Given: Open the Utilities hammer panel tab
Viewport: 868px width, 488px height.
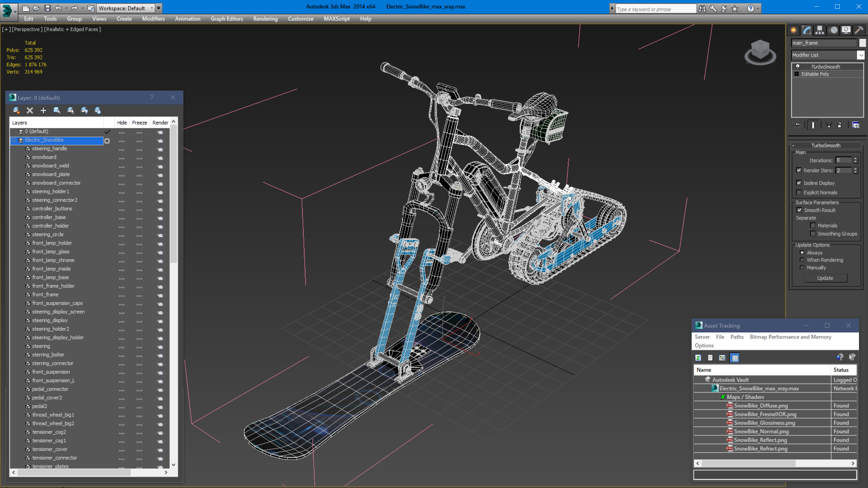Looking at the screenshot, I should [859, 30].
